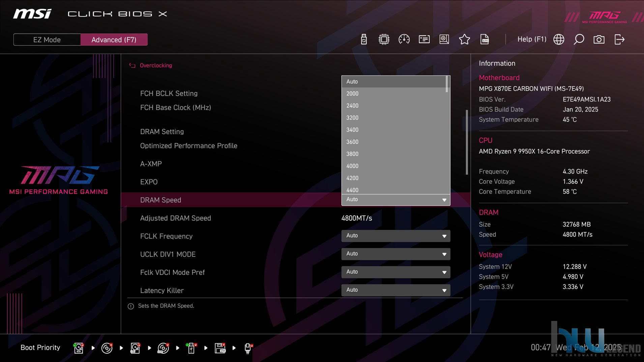Click the FCLK Frequency label
The width and height of the screenshot is (644, 362).
click(x=166, y=236)
